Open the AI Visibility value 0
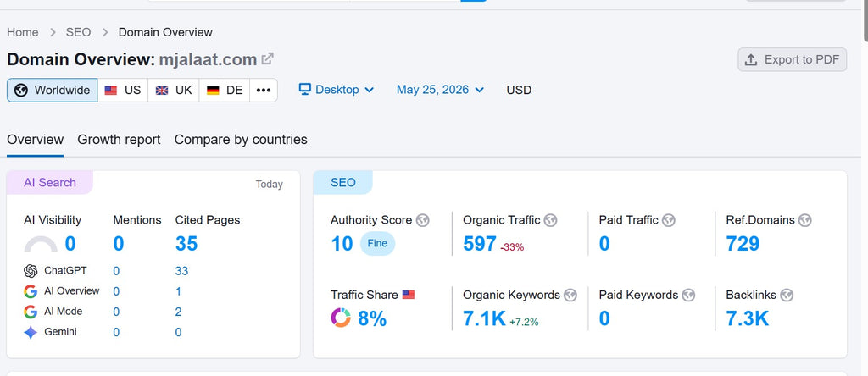 (x=70, y=244)
